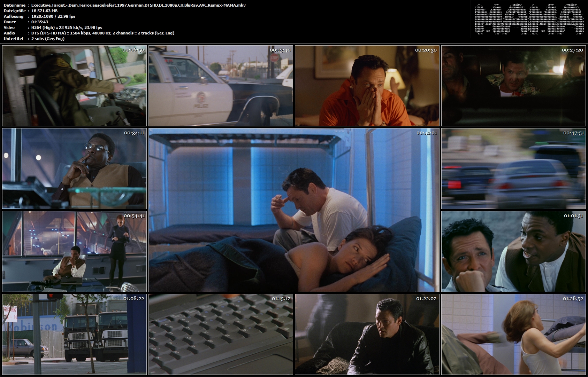Image resolution: width=588 pixels, height=377 pixels.
Task: Select the keyboard close-up thumbnail at 01:15:12
Action: click(221, 334)
